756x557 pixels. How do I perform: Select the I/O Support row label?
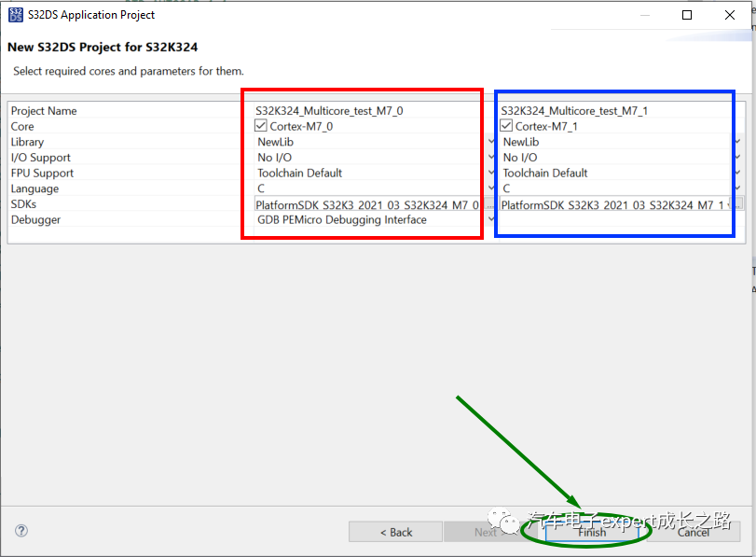40,158
